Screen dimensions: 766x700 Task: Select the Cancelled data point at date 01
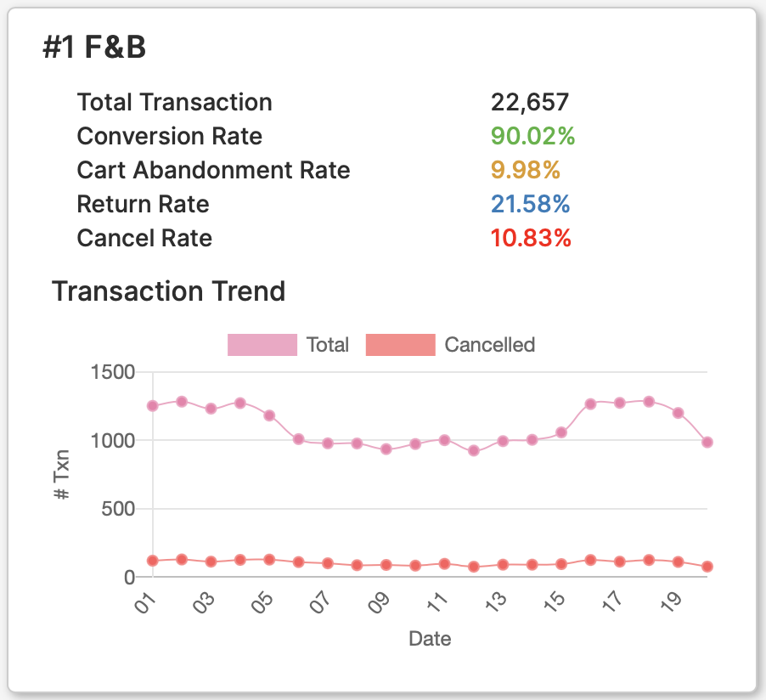[x=153, y=561]
